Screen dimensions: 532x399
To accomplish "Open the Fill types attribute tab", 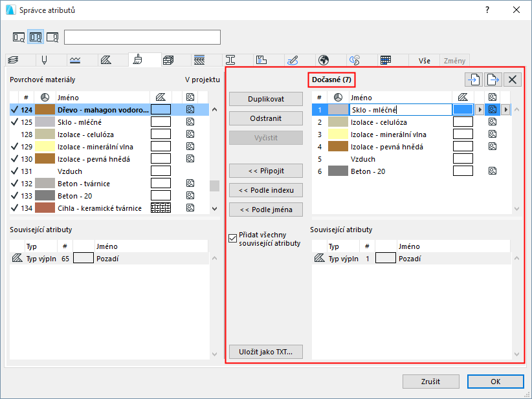I will point(106,60).
